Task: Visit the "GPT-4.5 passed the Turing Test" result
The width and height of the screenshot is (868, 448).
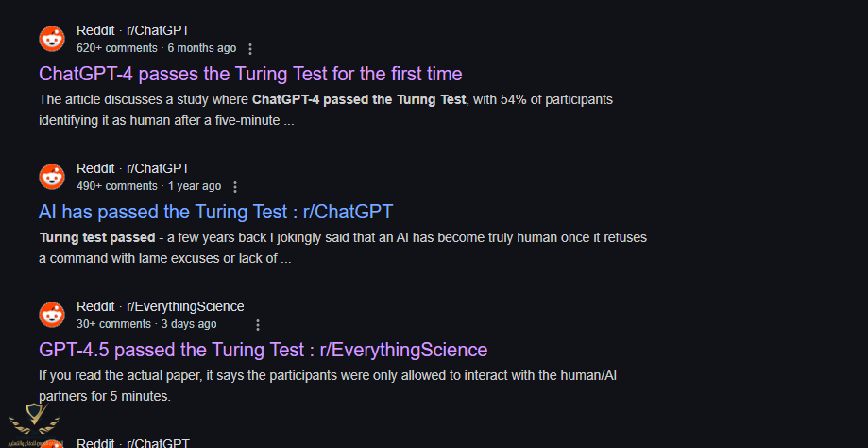Action: click(263, 349)
